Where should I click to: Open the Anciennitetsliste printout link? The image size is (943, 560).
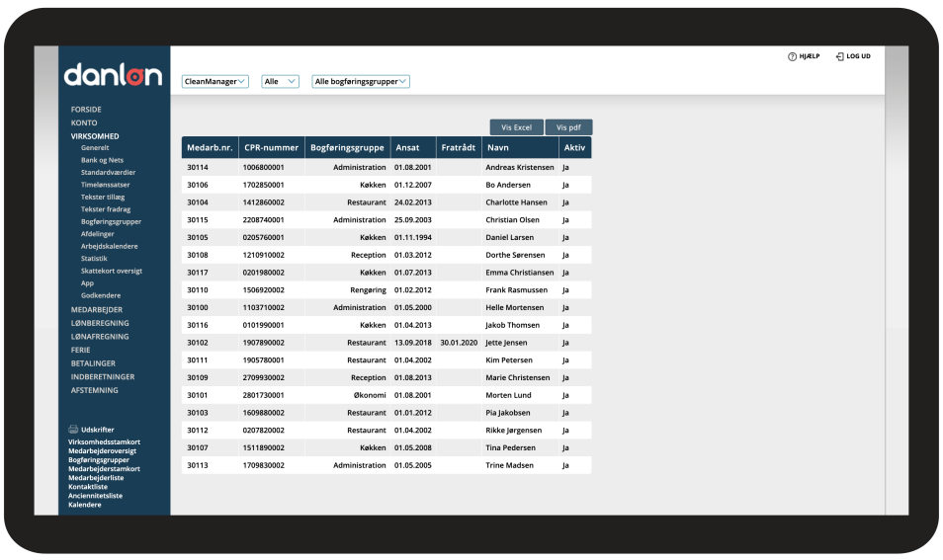pyautogui.click(x=95, y=496)
